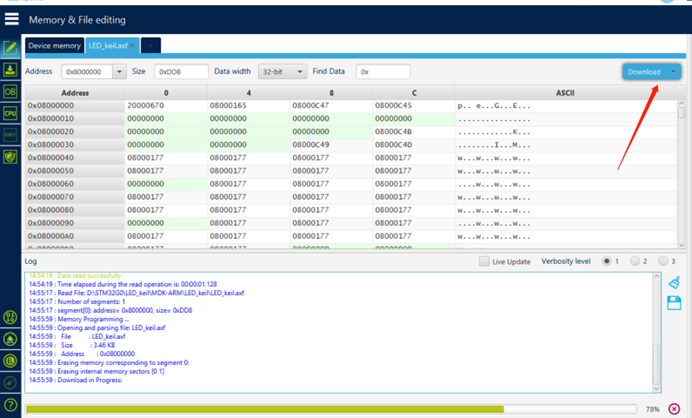This screenshot has height=418, width=692.
Task: Clear the log with the brush icon
Action: pyautogui.click(x=674, y=282)
